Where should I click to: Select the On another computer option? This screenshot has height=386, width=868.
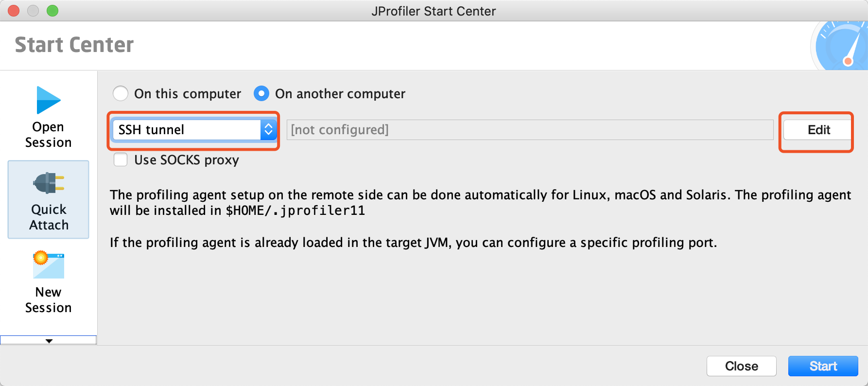click(x=261, y=93)
